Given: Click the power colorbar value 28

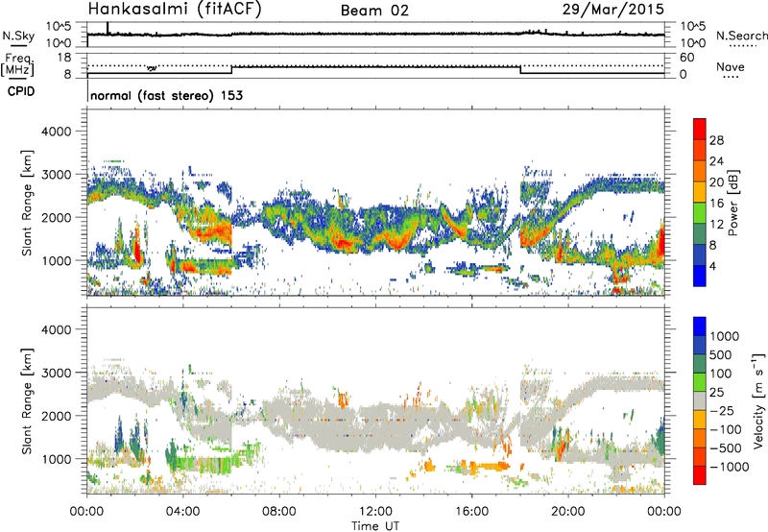Looking at the screenshot, I should click(716, 140).
